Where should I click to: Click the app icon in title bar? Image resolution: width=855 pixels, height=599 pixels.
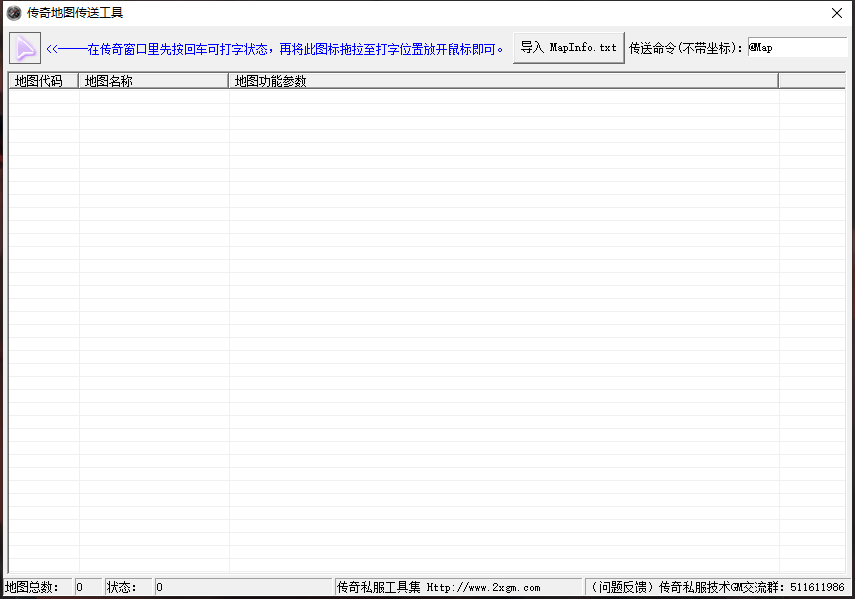coord(14,13)
